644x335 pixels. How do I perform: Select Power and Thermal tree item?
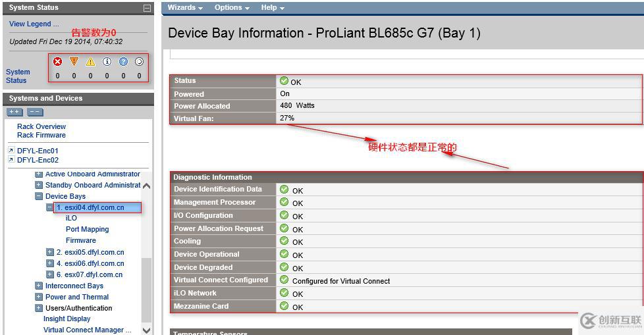click(77, 297)
